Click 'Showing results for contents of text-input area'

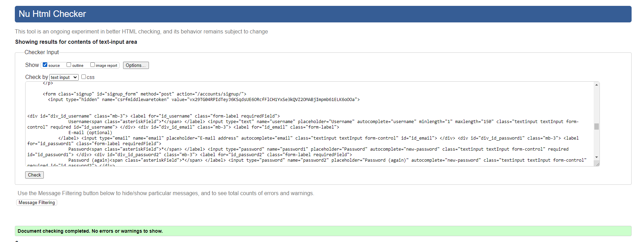[x=76, y=42]
